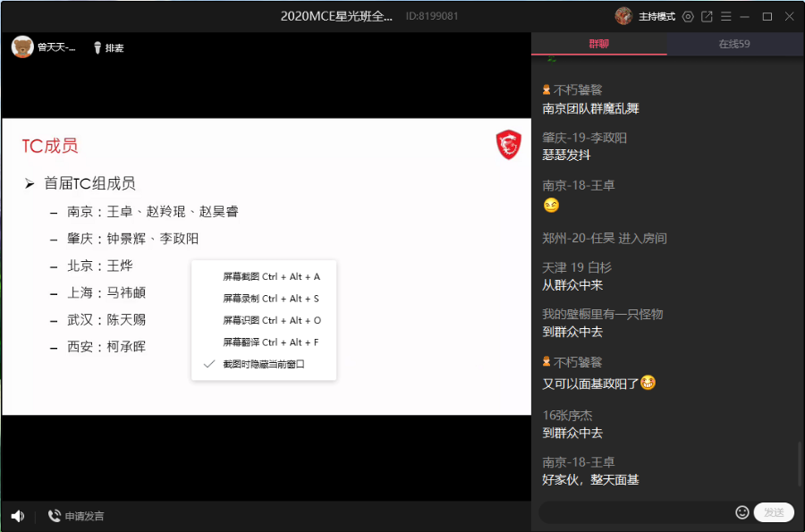Image resolution: width=805 pixels, height=532 pixels.
Task: Switch to the 群聊 tab
Action: [x=599, y=44]
